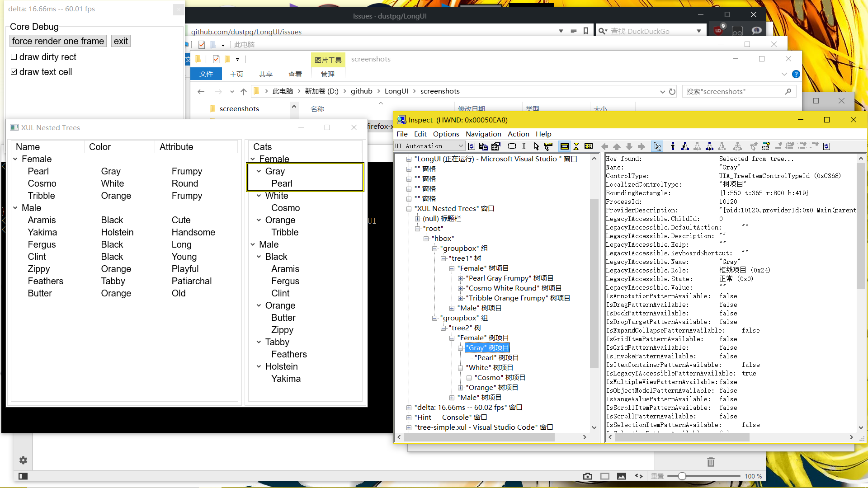The image size is (868, 488).
Task: Toggle the highlight rectangle icon
Action: point(564,146)
